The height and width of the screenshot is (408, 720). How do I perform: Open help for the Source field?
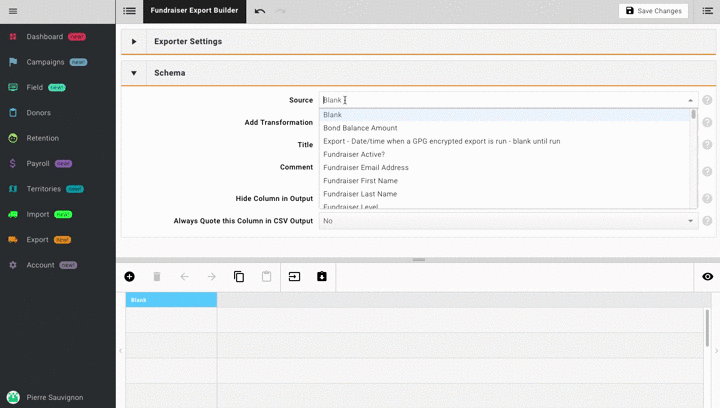point(707,100)
